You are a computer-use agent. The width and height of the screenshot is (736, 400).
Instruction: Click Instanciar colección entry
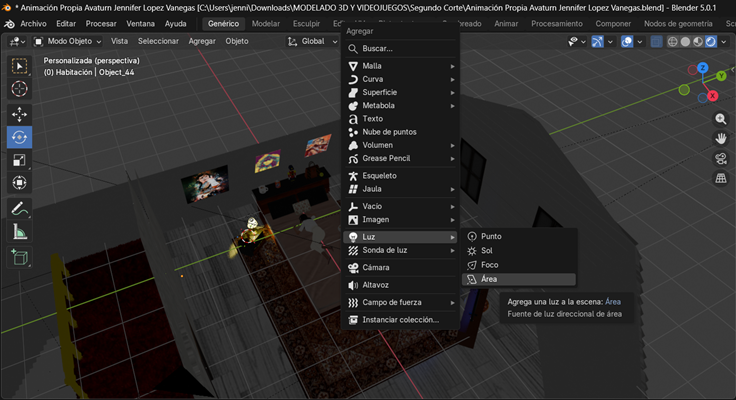(400, 320)
